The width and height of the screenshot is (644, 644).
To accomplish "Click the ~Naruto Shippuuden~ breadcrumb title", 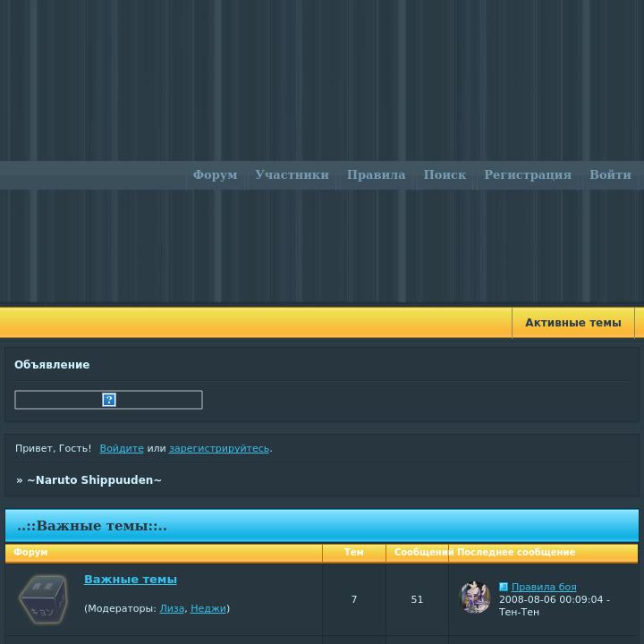I will tap(94, 479).
